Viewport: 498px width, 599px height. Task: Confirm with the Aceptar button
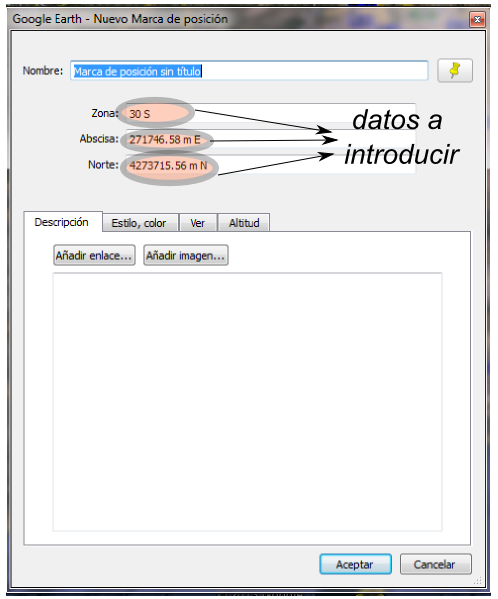355,564
